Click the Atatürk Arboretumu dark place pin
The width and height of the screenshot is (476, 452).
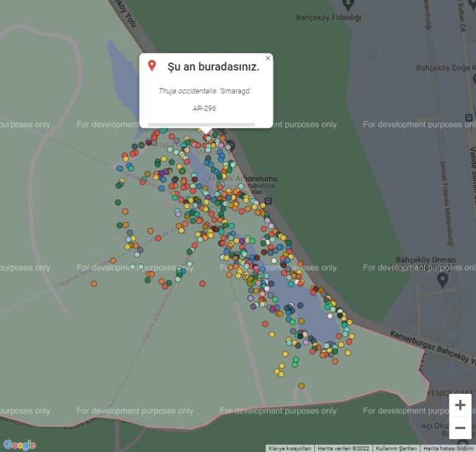[x=231, y=145]
